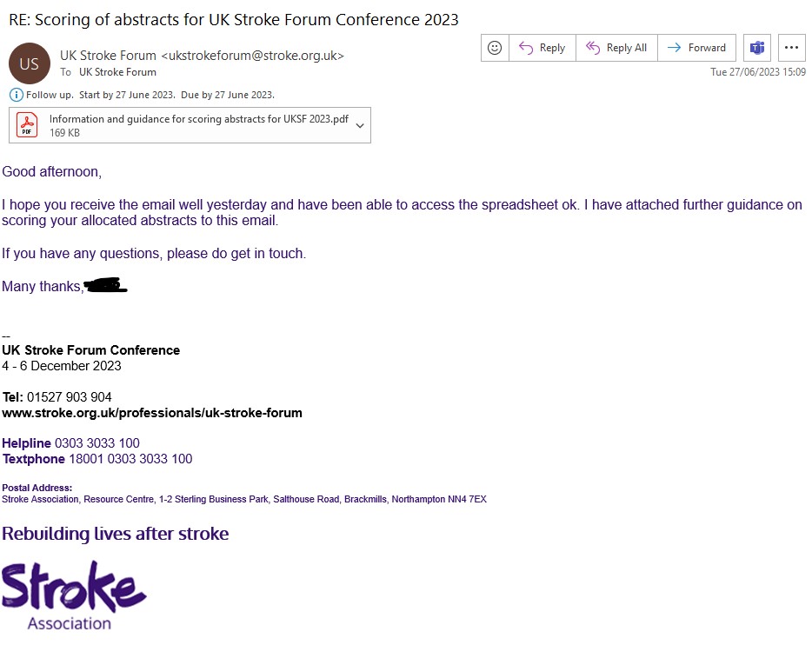Open the stroke.org.uk uk-stroke-forum link

coord(152,413)
